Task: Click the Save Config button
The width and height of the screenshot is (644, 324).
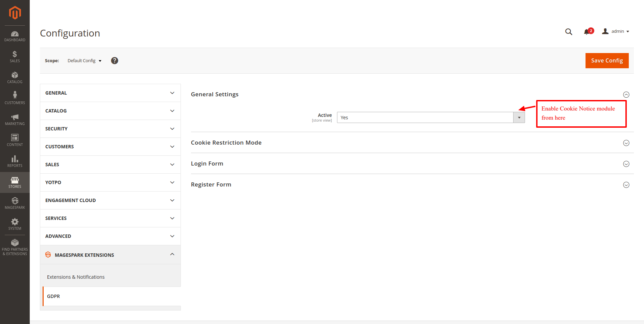Action: 607,60
